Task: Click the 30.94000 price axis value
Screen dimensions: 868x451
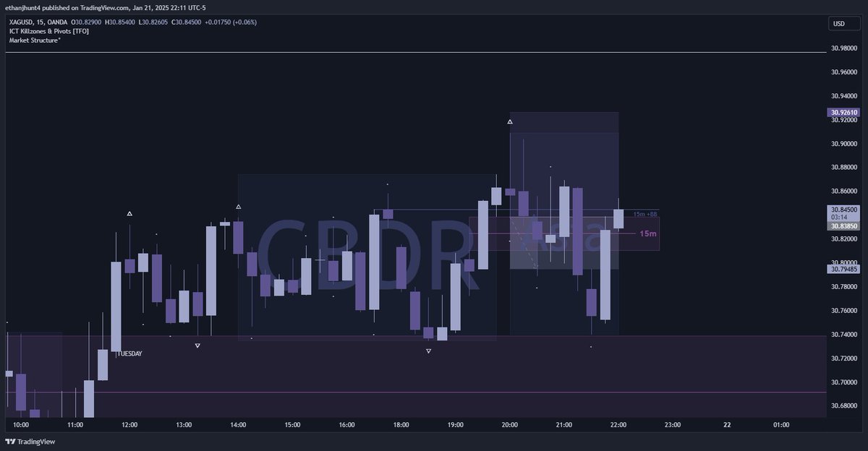Action: [844, 96]
